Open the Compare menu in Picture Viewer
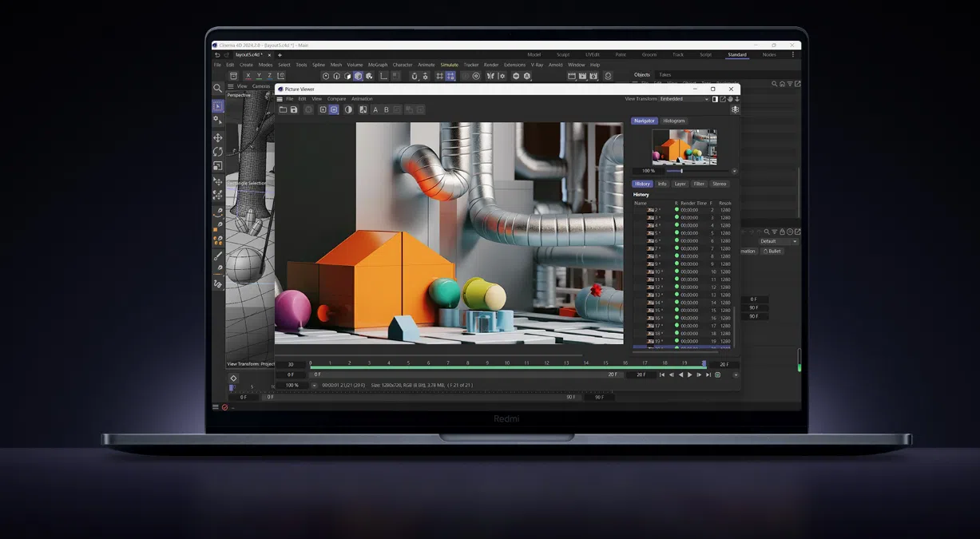This screenshot has height=539, width=980. click(337, 99)
